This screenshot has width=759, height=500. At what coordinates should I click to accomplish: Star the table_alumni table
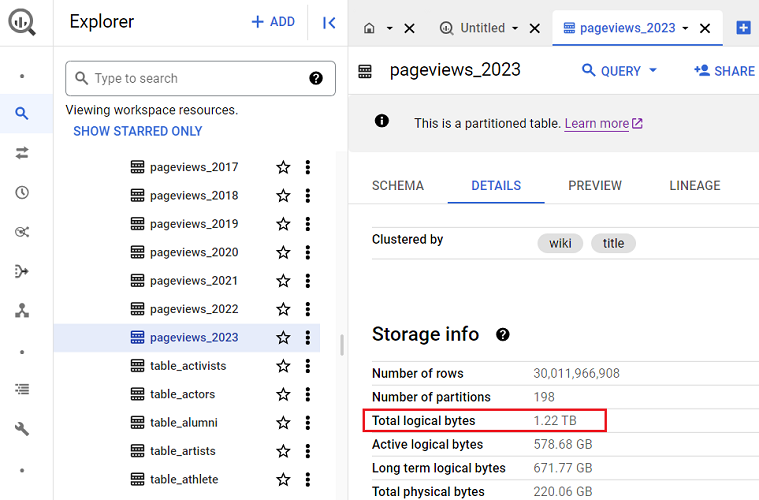tap(283, 423)
